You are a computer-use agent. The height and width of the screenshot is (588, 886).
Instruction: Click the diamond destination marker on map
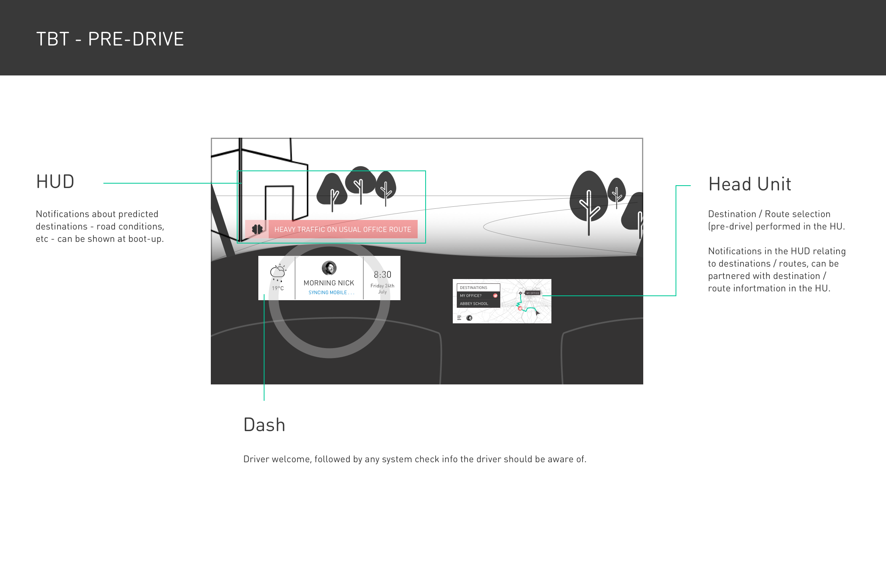[x=520, y=293]
